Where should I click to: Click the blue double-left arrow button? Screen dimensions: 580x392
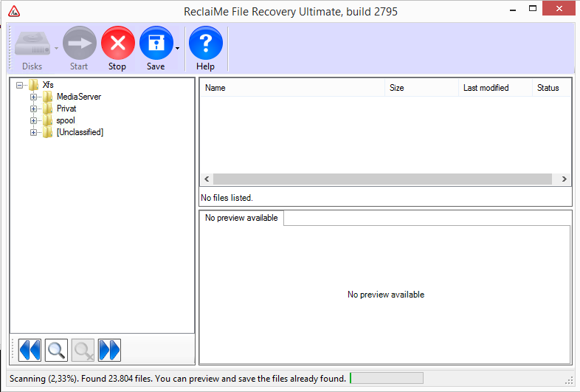click(x=30, y=350)
